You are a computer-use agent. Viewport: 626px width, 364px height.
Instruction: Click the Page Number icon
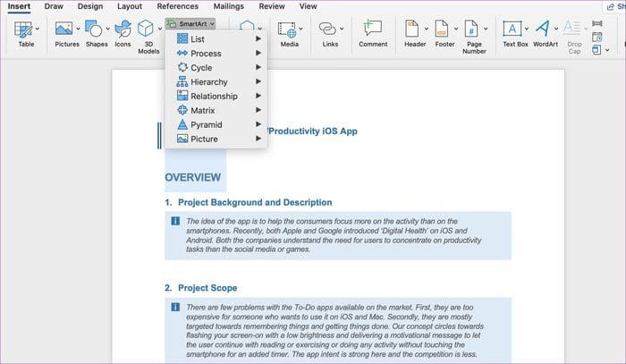[x=471, y=29]
